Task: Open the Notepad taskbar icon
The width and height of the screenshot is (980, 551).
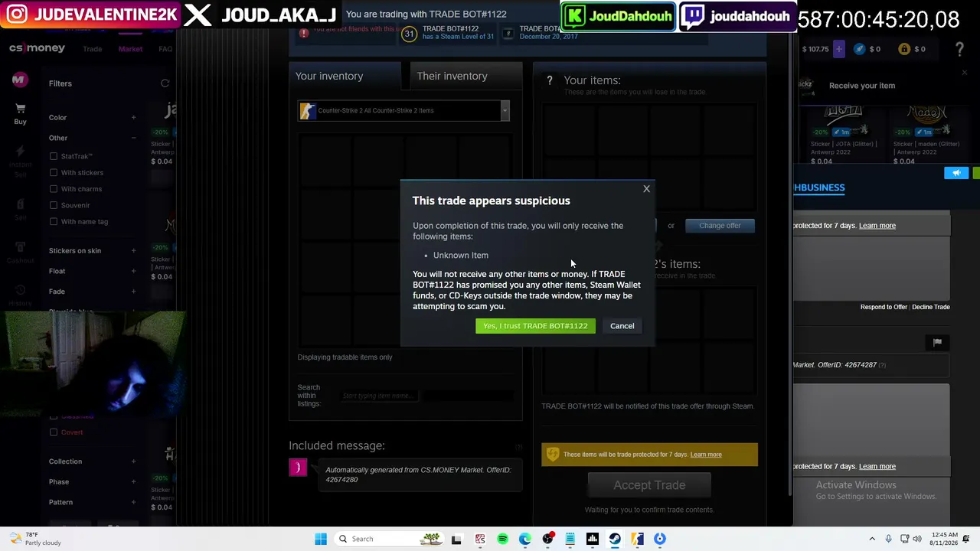Action: 570,539
